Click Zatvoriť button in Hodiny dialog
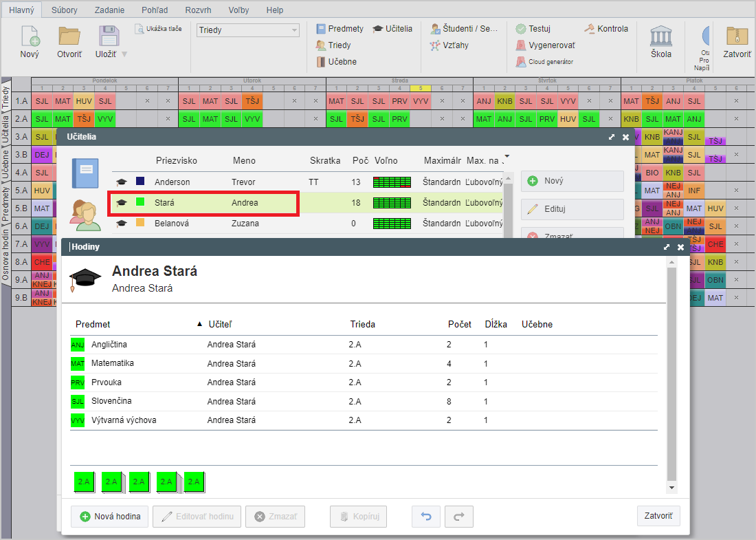756x540 pixels. pos(658,516)
